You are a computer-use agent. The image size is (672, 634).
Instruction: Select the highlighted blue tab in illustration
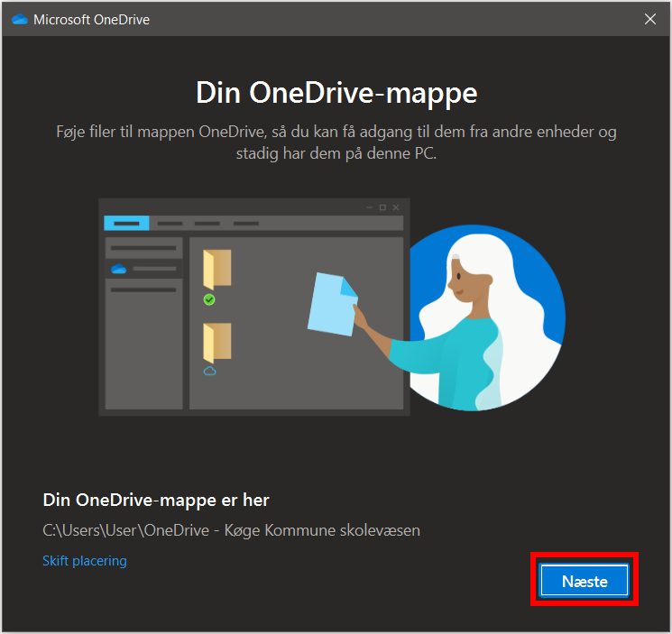[x=125, y=223]
